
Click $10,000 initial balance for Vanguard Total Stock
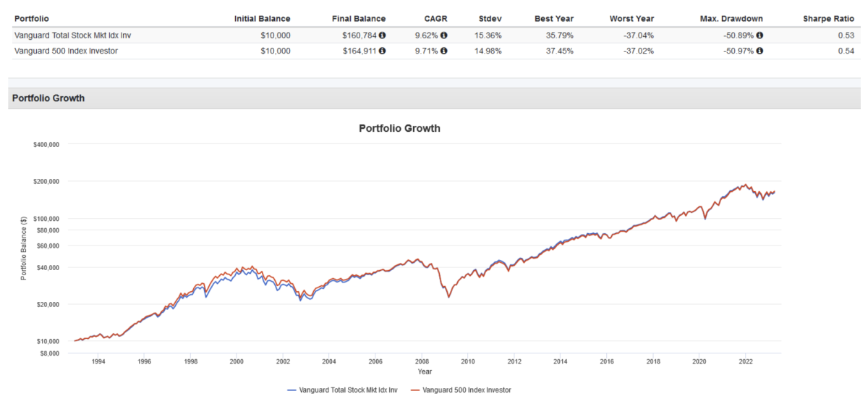(x=275, y=35)
